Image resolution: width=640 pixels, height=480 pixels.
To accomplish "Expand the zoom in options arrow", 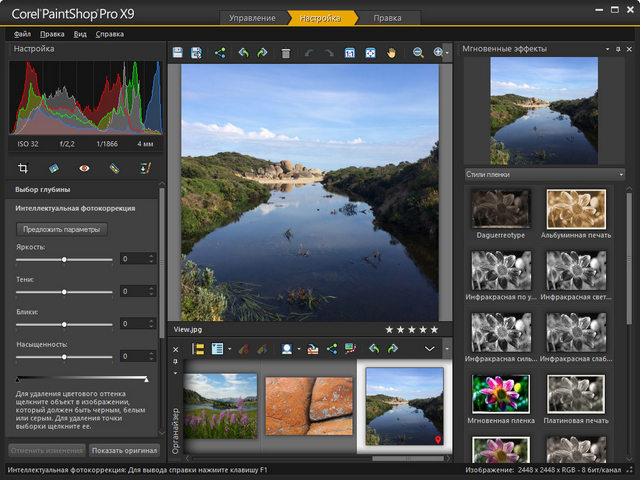I will [447, 52].
